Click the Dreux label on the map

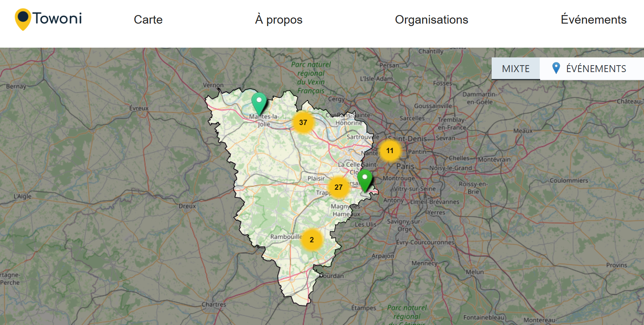(x=187, y=206)
